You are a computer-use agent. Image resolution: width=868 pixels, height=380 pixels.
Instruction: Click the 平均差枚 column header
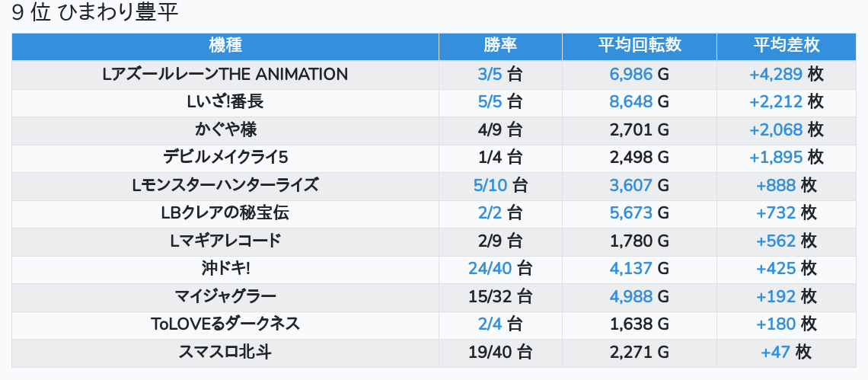click(787, 46)
